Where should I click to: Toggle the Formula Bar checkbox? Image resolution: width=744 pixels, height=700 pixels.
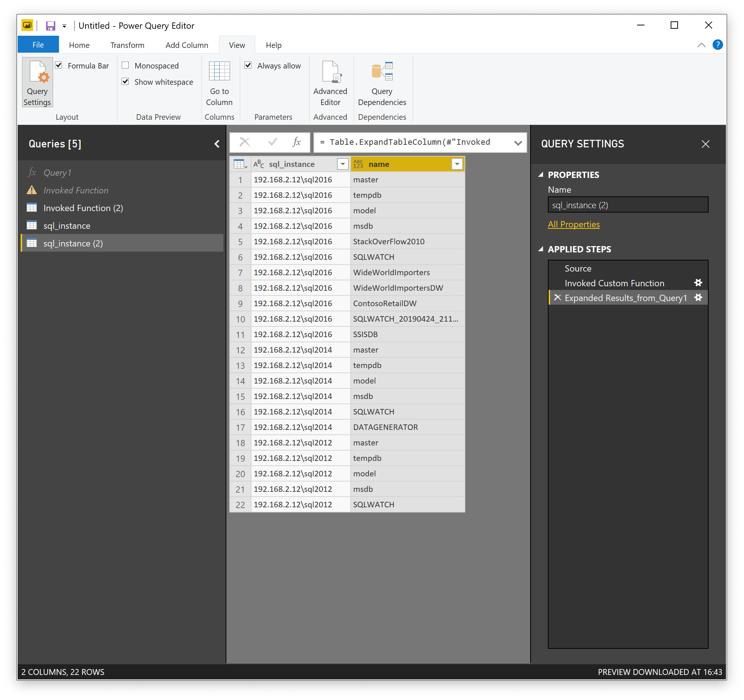(x=59, y=66)
